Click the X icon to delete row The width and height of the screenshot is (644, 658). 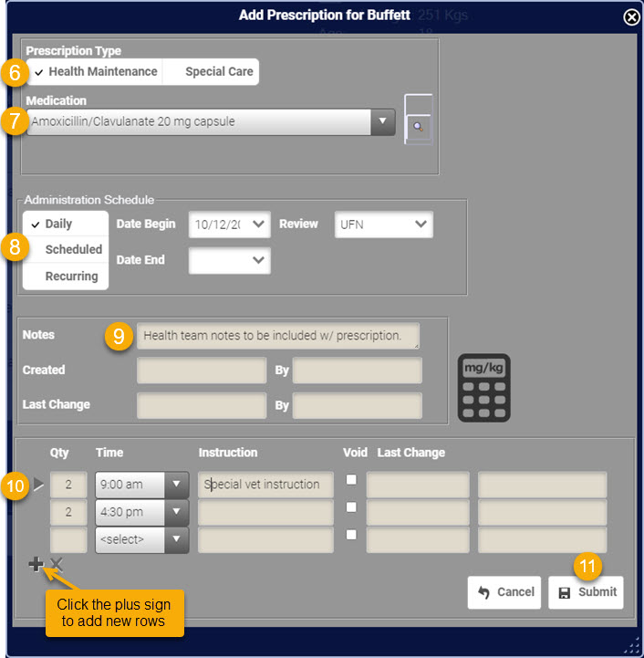[57, 564]
